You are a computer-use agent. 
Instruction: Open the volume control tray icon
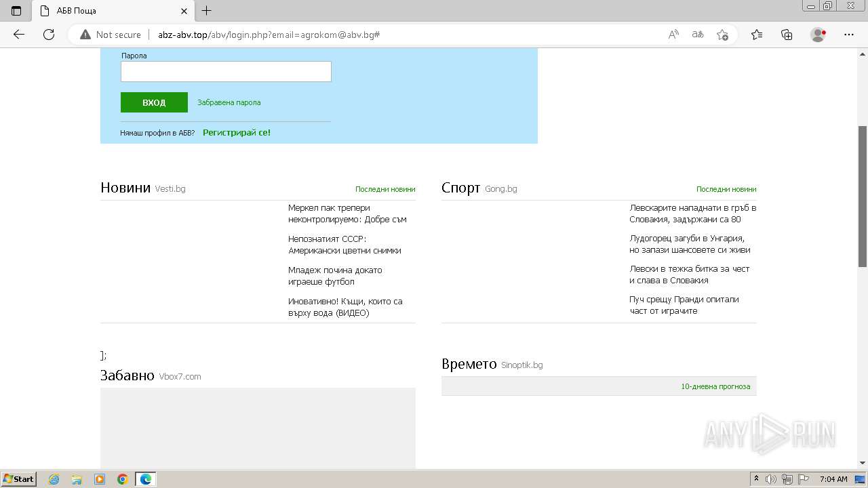click(771, 479)
